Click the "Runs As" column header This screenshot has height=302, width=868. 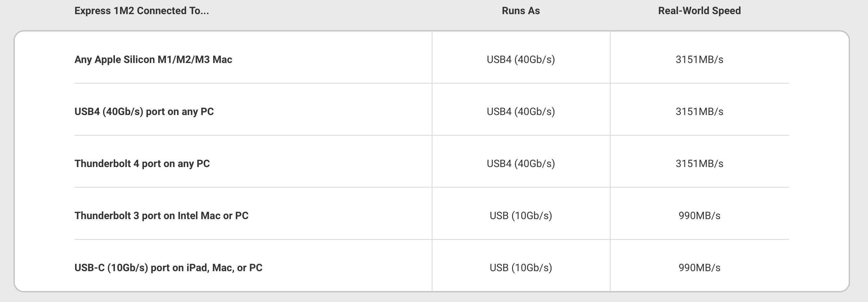521,11
